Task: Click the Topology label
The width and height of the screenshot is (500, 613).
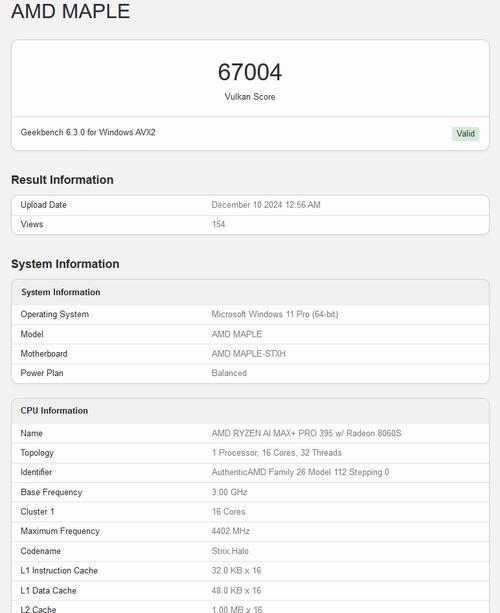Action: (x=37, y=453)
